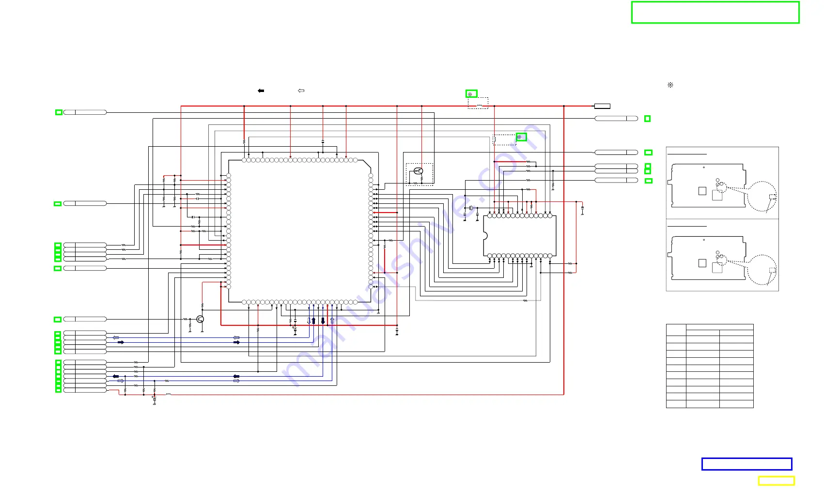The height and width of the screenshot is (504, 824).
Task: Click the yellow-outlined link box at bottom right
Action: pyautogui.click(x=776, y=480)
